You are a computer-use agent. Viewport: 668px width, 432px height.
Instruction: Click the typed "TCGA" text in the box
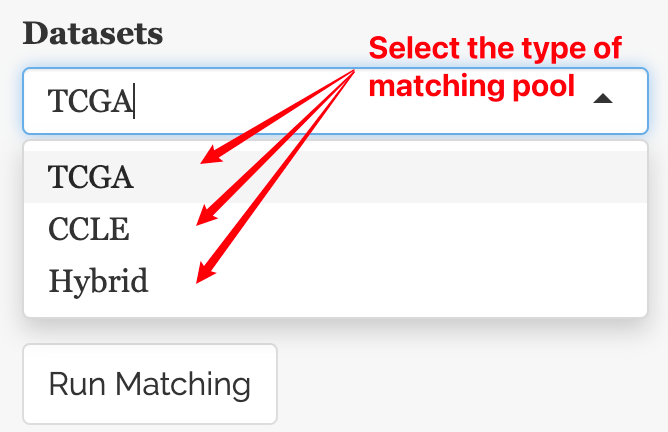(x=90, y=100)
